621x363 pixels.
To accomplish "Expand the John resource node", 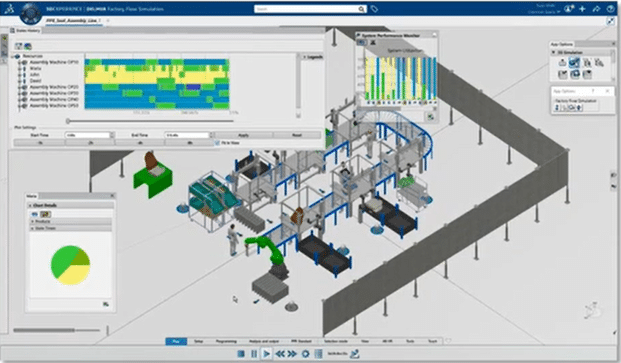I will 19,74.
